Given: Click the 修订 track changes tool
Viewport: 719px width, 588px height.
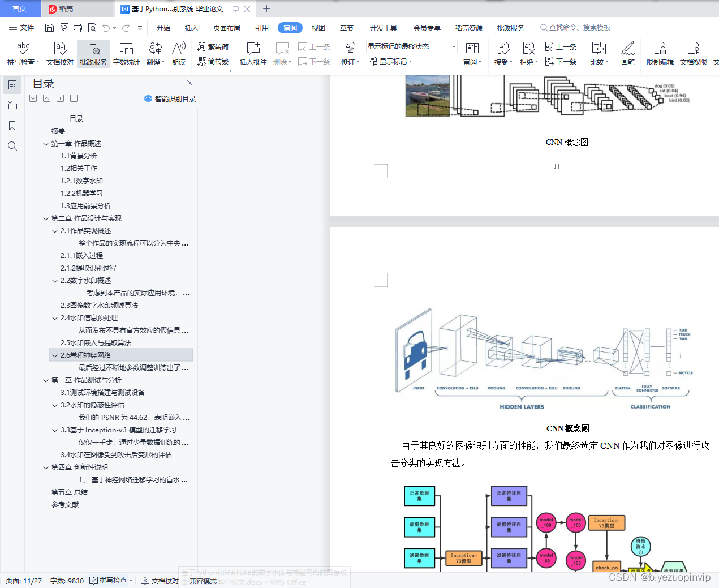Looking at the screenshot, I should (x=350, y=54).
